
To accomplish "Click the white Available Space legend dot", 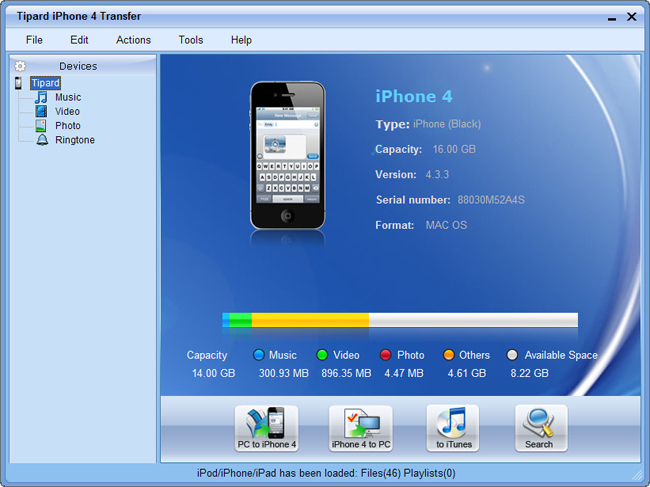I will click(x=512, y=355).
